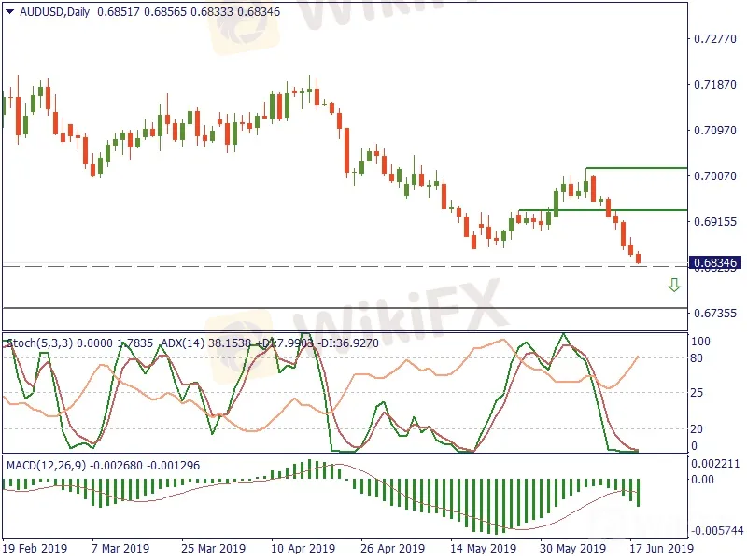Viewport: 747px width, 560px height.
Task: Select the 0.67355 price axis label
Action: 715,314
